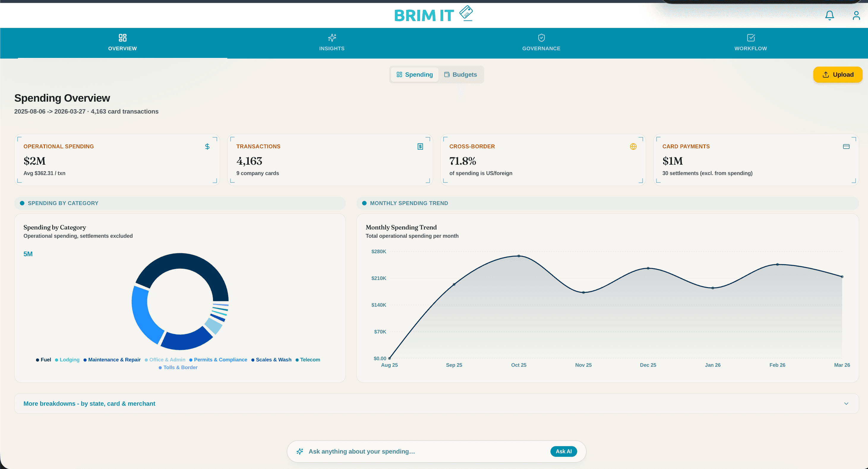Click the Oct 25 peak data point

[x=519, y=256]
